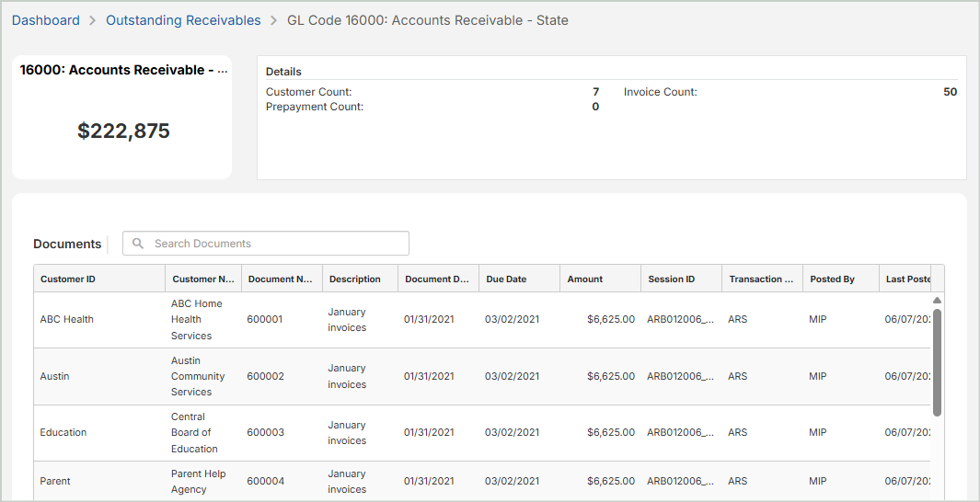Sort by the Due Date column
Viewport: 980px width, 502px height.
click(507, 280)
